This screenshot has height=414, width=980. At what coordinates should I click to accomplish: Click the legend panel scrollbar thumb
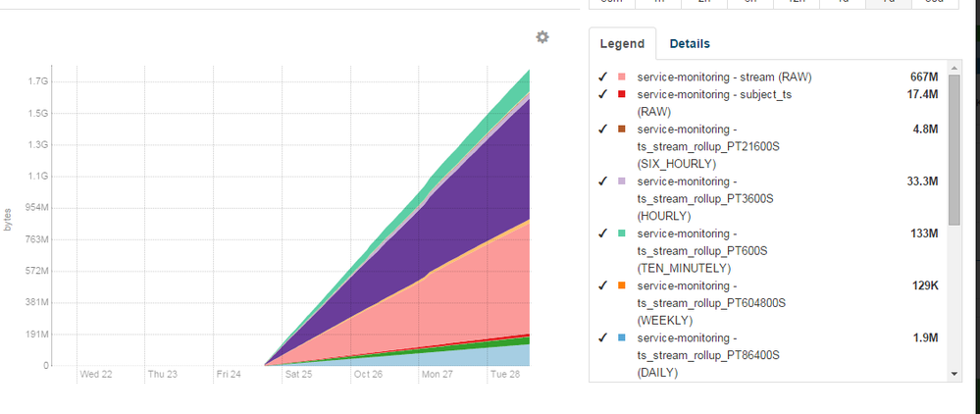pos(954,149)
